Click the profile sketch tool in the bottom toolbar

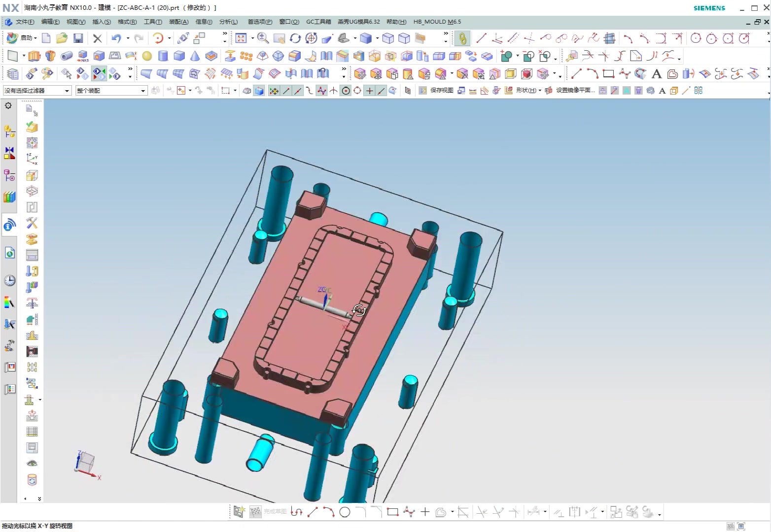point(296,512)
